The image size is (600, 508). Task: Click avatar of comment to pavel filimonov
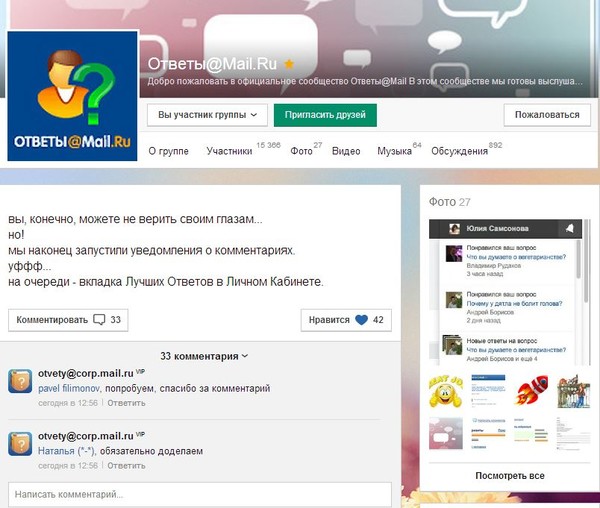[20, 381]
